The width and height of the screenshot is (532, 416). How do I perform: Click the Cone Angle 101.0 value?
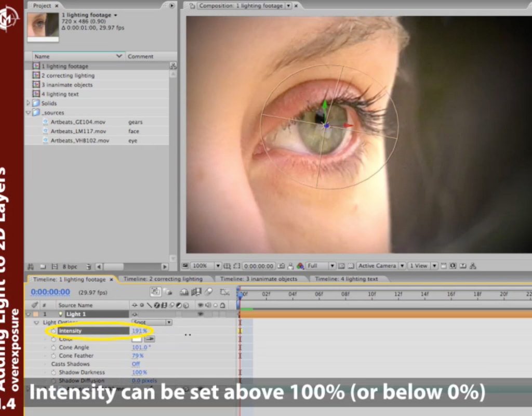tap(141, 347)
